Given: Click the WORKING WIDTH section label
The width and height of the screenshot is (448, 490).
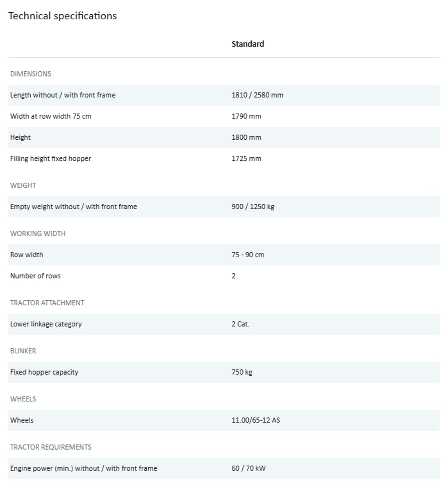Looking at the screenshot, I should pos(38,234).
